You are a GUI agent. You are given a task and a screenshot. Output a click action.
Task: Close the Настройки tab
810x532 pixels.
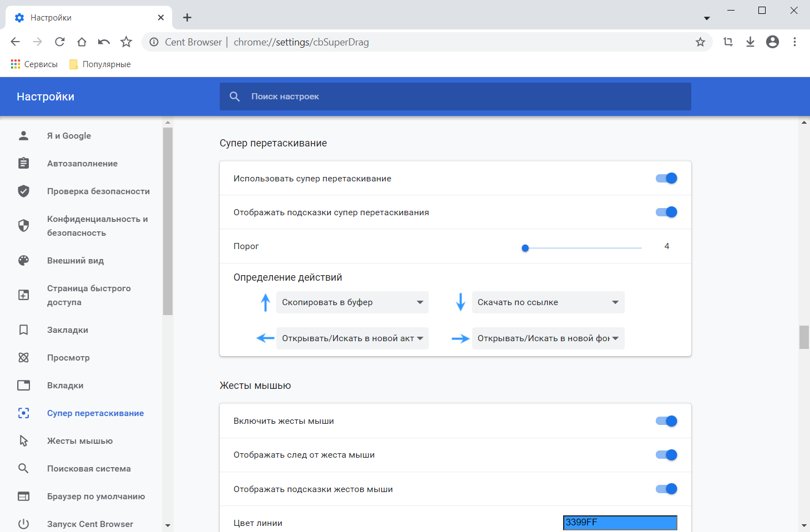click(161, 18)
